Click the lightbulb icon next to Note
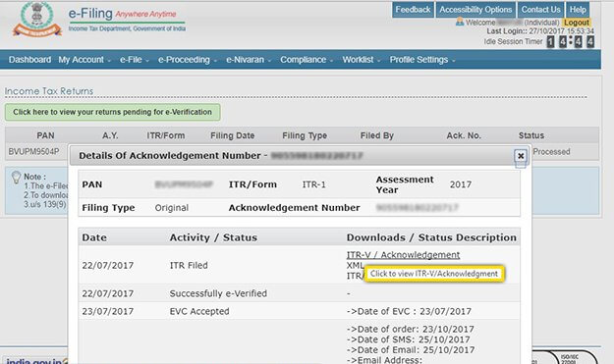Viewport: 614px width, 364px height. (x=16, y=178)
